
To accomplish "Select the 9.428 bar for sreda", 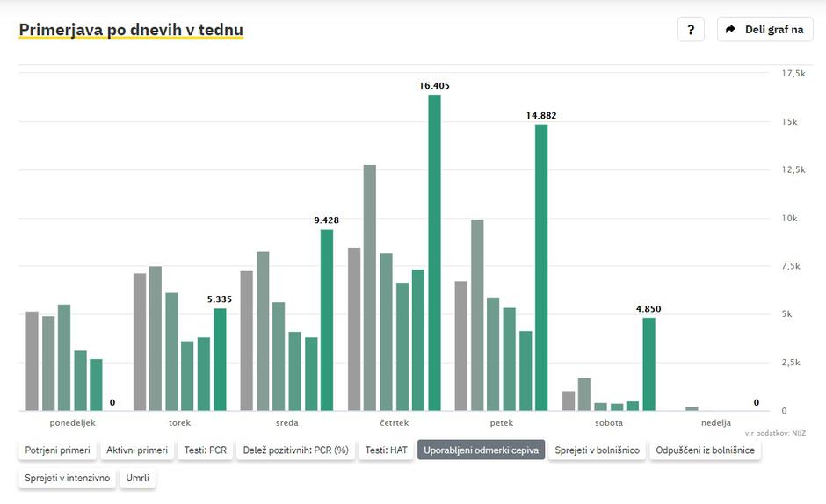I will tap(327, 320).
